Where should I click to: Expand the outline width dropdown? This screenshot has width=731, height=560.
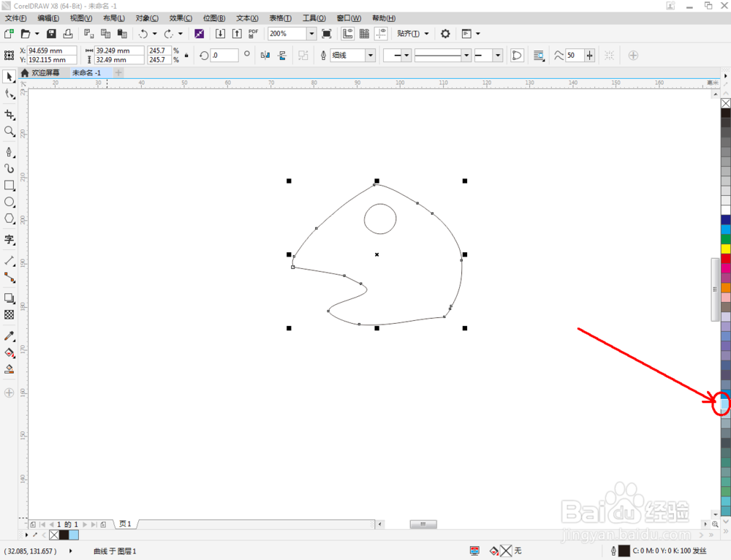click(x=371, y=56)
